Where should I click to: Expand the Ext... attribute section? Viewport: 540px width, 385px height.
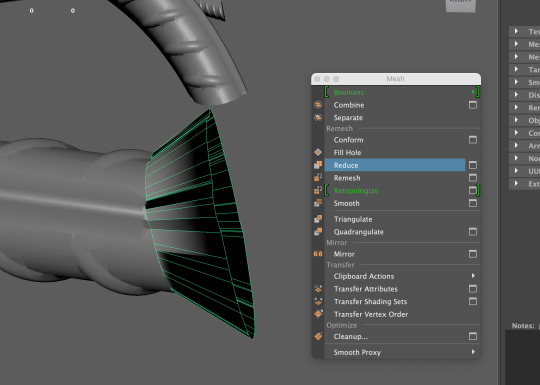pyautogui.click(x=516, y=183)
